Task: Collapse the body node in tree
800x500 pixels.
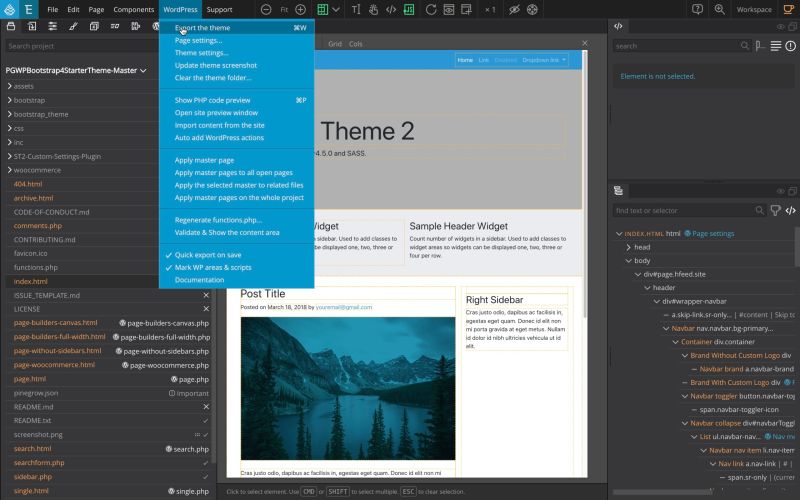Action: (629, 261)
